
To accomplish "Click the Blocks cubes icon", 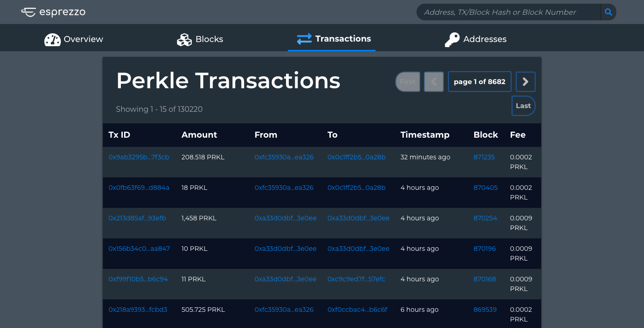I will (185, 39).
